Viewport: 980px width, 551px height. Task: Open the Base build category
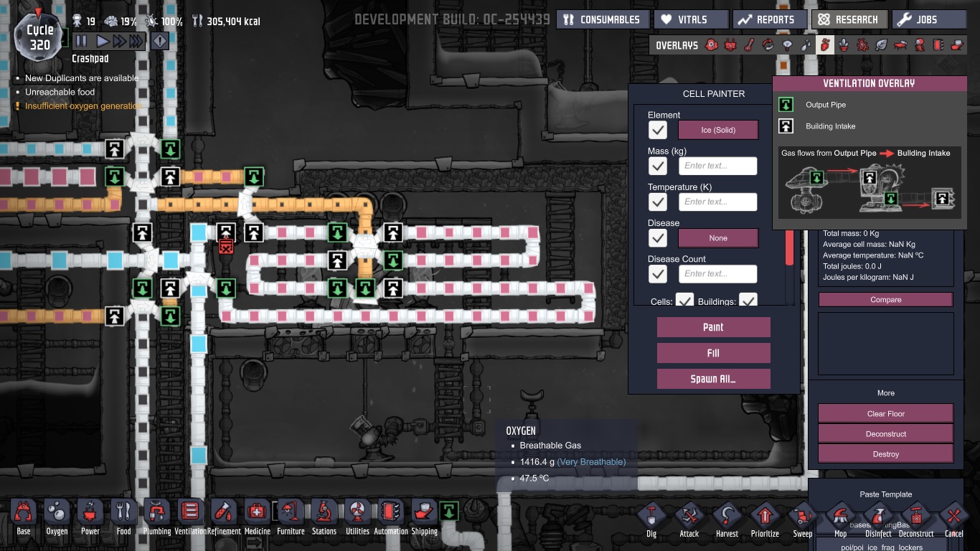tap(24, 518)
